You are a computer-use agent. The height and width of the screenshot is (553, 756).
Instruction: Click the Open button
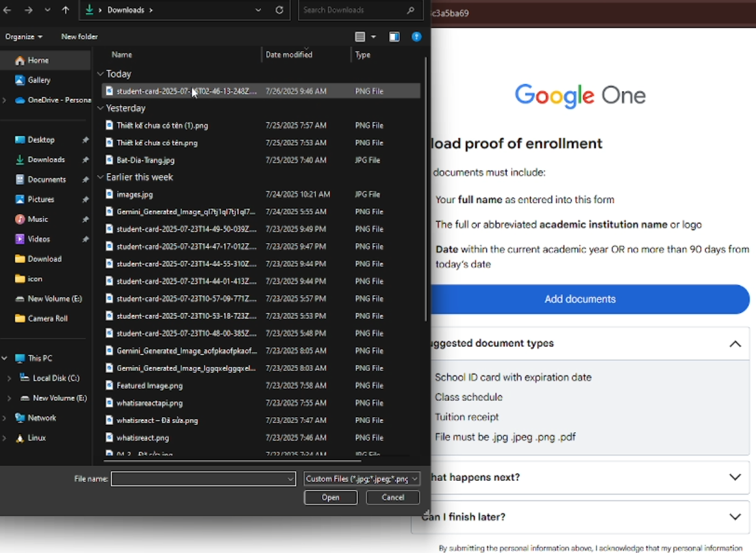[331, 498]
